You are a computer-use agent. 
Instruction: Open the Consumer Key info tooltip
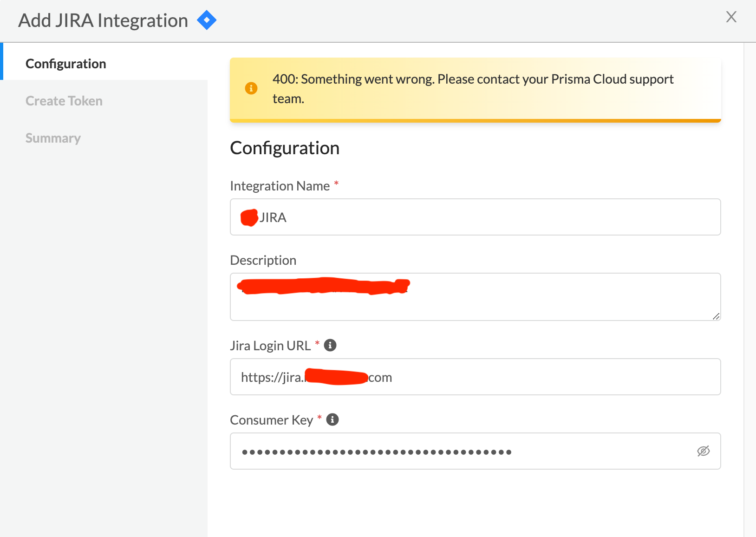point(332,419)
